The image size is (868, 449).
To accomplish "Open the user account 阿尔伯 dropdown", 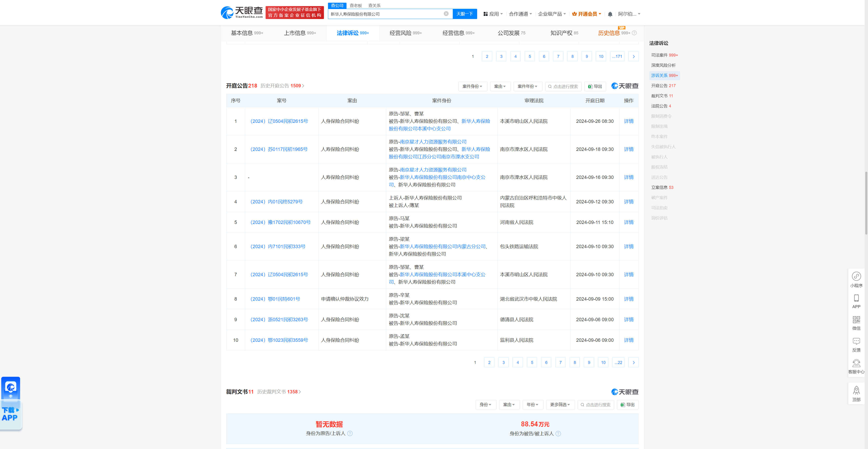I will (629, 14).
